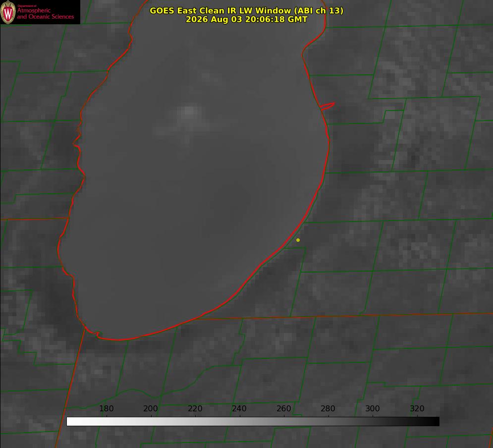Pick the mid-gray center of the colorbar
493x448 pixels.
click(x=253, y=422)
